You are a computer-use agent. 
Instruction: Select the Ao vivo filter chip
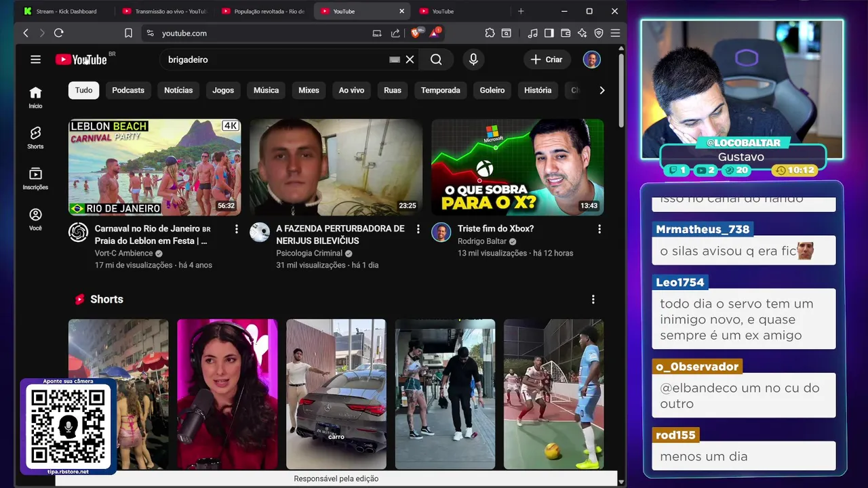tap(351, 90)
